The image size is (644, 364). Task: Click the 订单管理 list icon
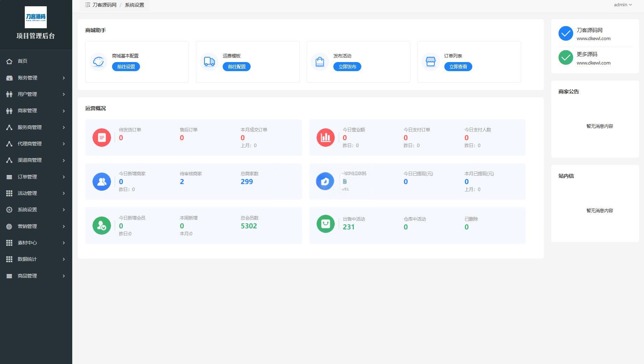click(9, 177)
